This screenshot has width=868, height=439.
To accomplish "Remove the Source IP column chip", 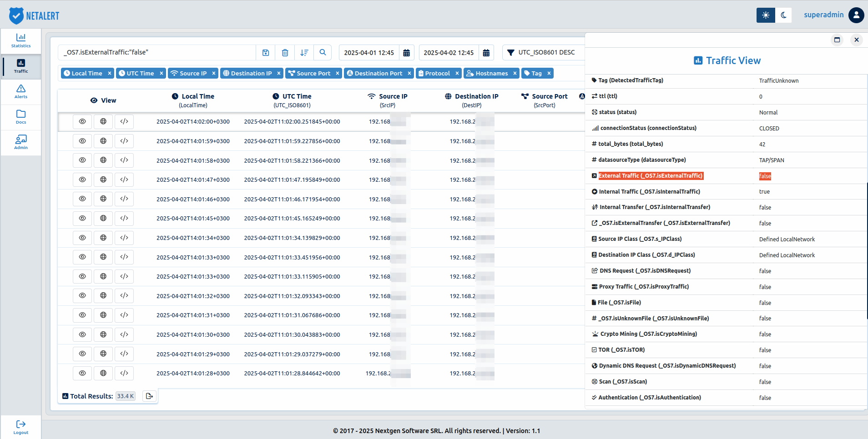I will click(x=214, y=73).
